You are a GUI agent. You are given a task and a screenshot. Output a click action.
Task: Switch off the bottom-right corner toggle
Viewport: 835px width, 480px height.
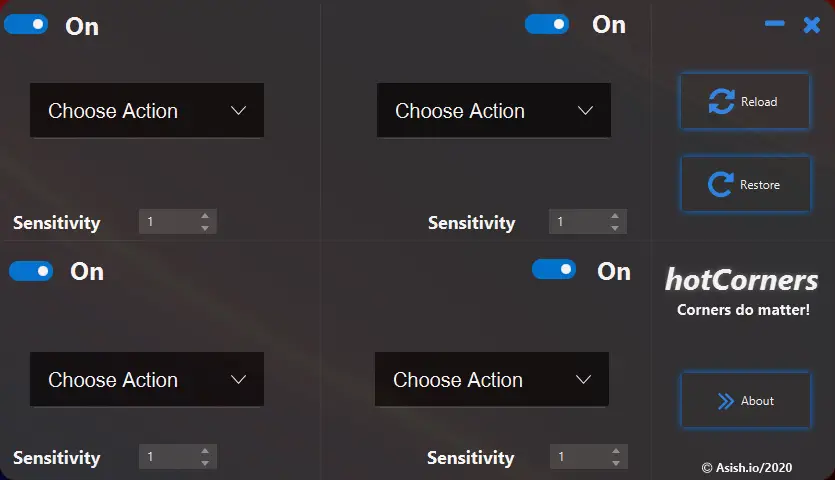pos(554,269)
